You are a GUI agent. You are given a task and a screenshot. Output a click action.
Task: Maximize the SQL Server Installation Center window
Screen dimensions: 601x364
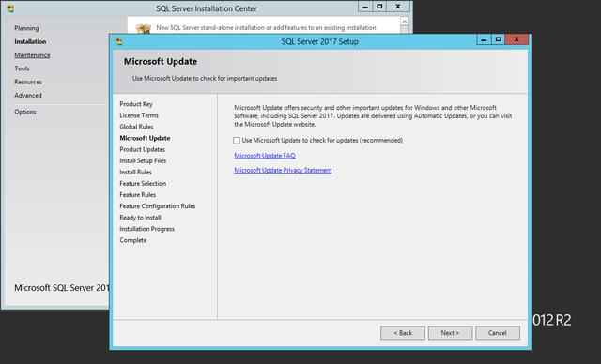pyautogui.click(x=379, y=7)
